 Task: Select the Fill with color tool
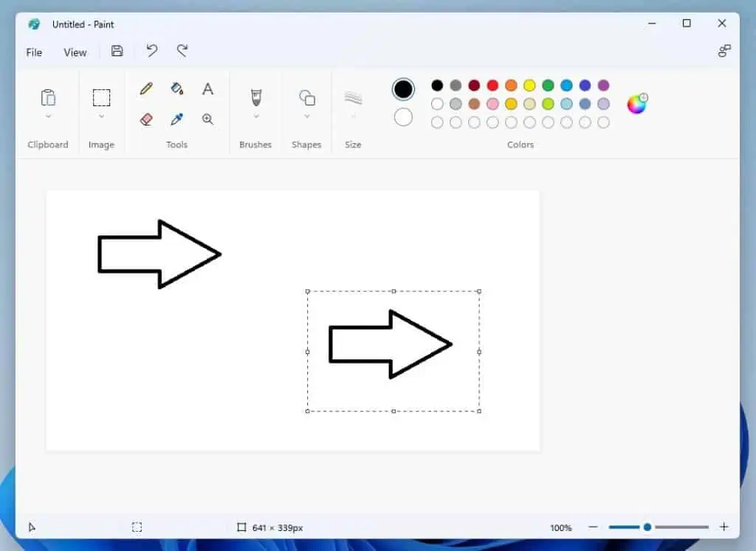[176, 88]
